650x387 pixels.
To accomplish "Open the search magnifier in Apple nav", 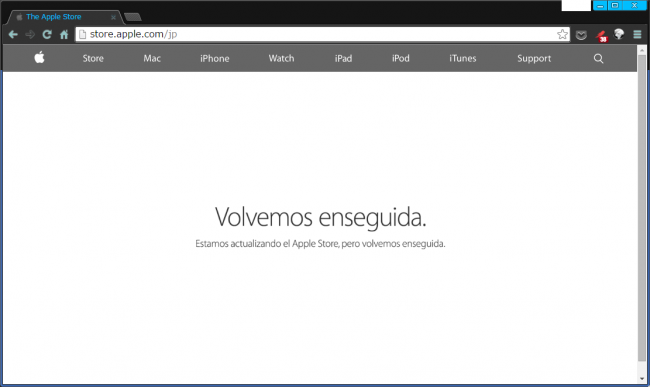I will [598, 58].
